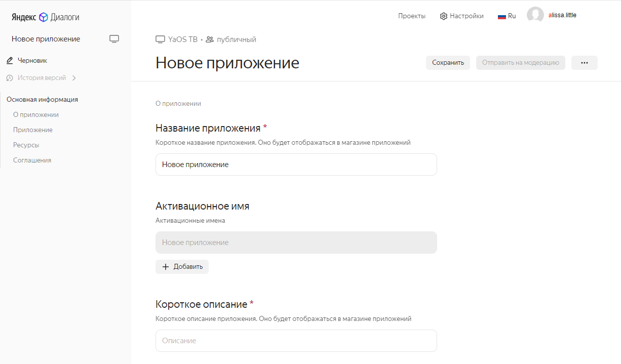Screen dimensions: 621x364
Task: Click the clock icon beside История версий
Action: coord(9,77)
